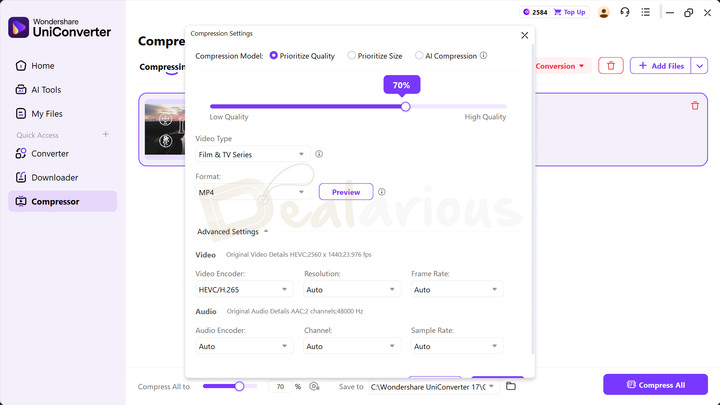Add a Quick Access shortcut with plus icon
This screenshot has height=405, width=720.
pyautogui.click(x=106, y=135)
